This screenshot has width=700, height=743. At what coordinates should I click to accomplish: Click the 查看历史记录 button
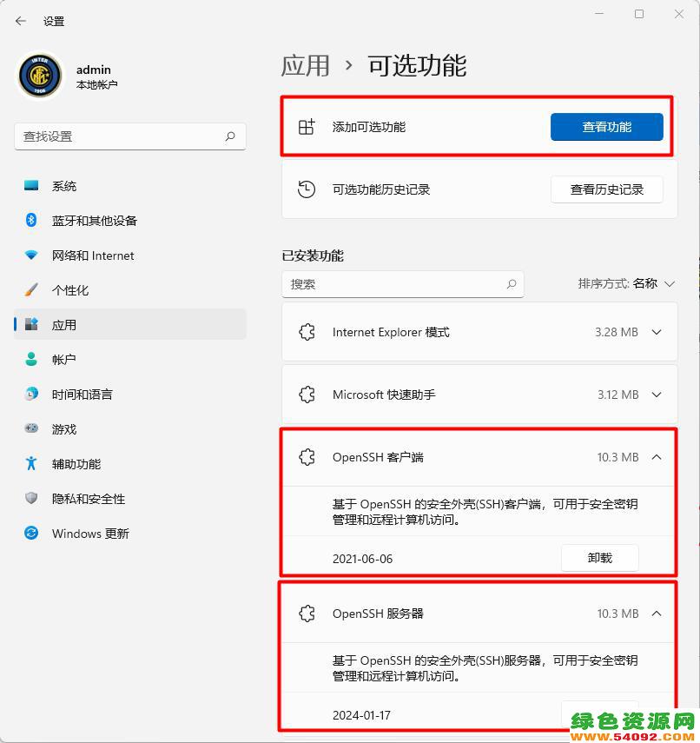click(x=607, y=189)
